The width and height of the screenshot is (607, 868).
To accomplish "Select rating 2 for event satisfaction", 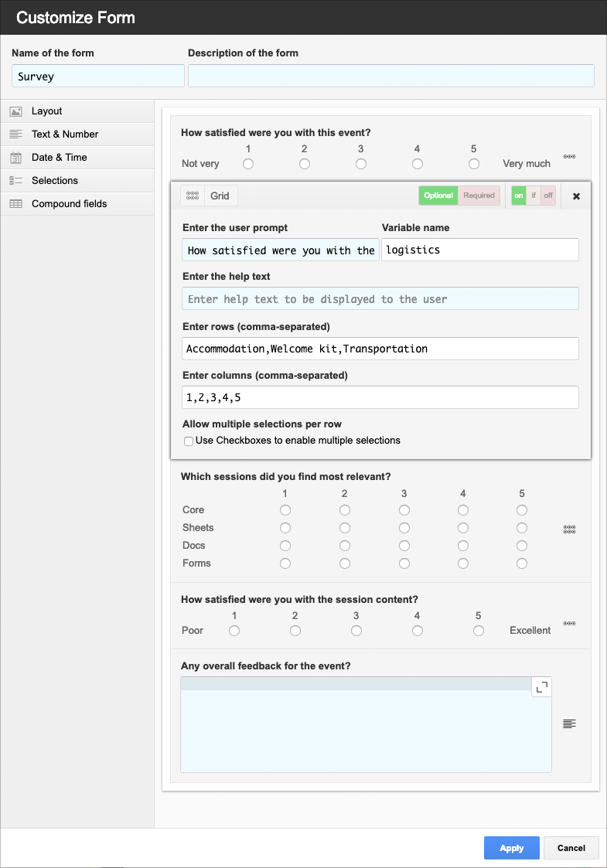I will [305, 164].
